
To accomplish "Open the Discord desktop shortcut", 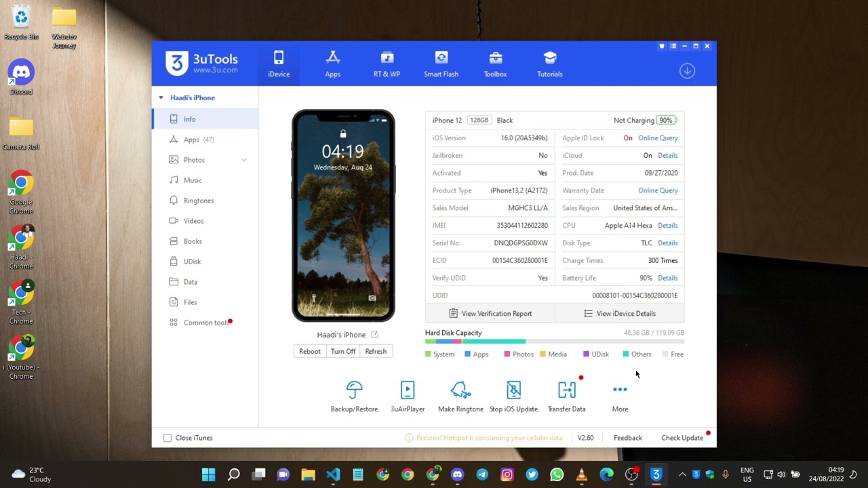I will (x=21, y=77).
